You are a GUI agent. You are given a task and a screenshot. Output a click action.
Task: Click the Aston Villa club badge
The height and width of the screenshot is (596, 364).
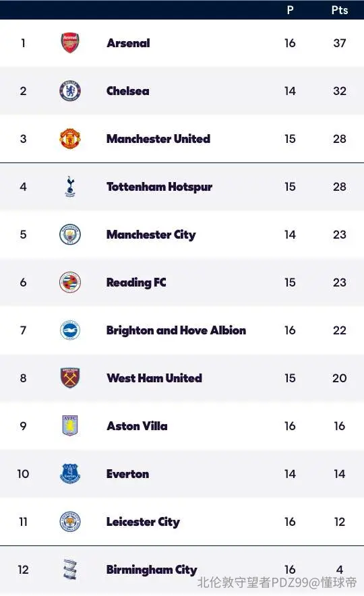70,425
